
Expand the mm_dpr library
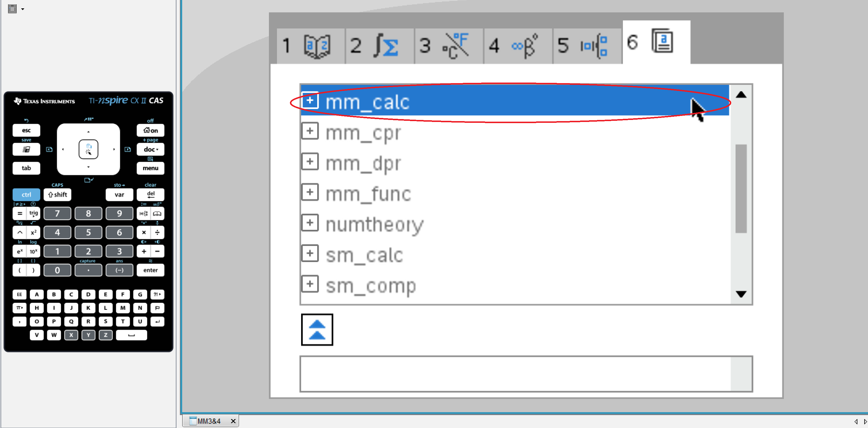pyautogui.click(x=310, y=162)
